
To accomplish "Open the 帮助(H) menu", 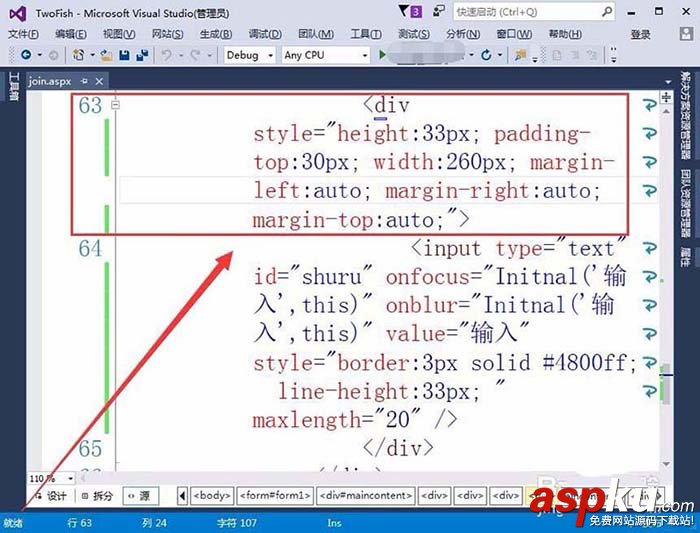I will point(565,34).
